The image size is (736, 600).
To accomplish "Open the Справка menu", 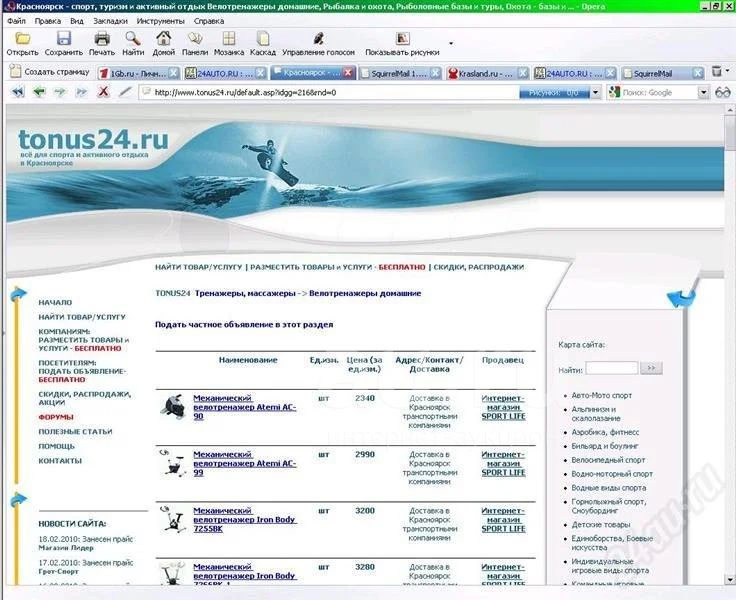I will tap(209, 21).
